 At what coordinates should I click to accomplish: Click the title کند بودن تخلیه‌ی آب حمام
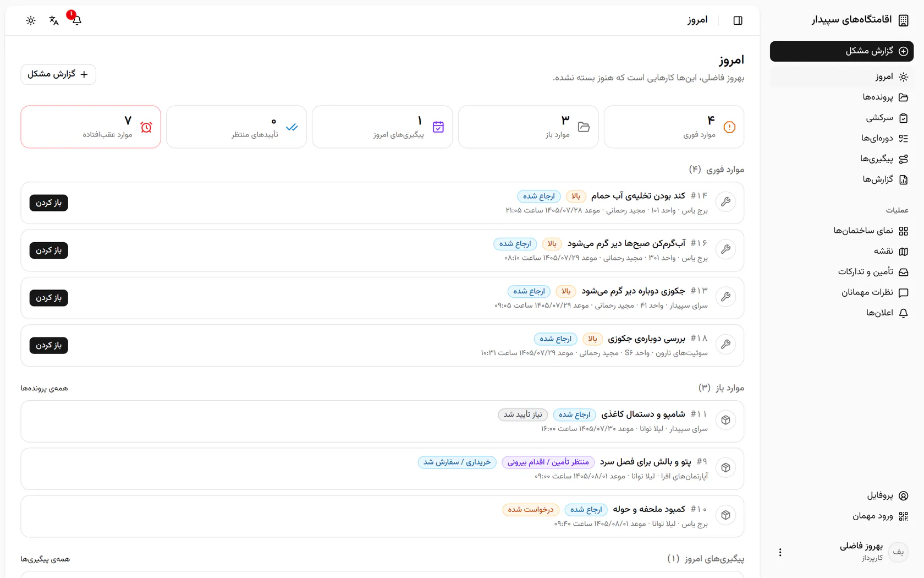tap(638, 196)
